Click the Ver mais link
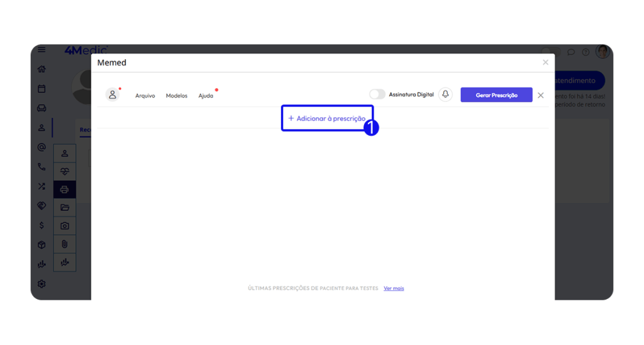The image size is (644, 345). click(x=394, y=288)
